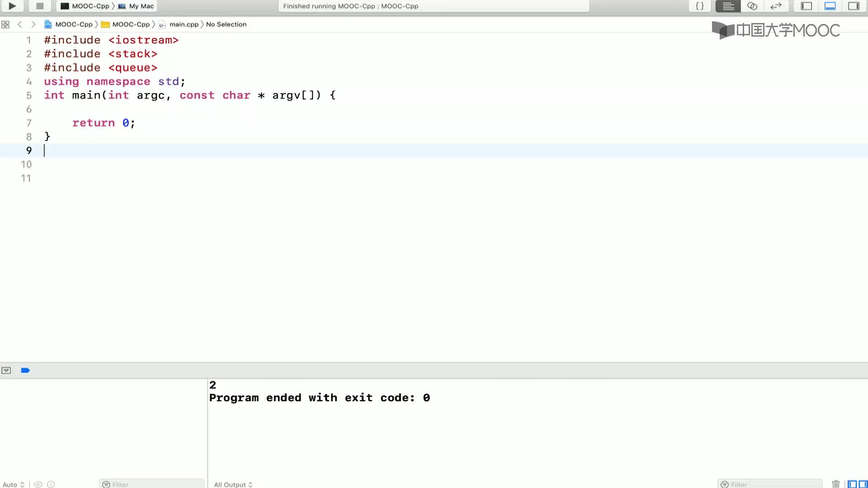Open MOOC-Cpp folder in jump bar
This screenshot has width=868, height=488.
(125, 24)
